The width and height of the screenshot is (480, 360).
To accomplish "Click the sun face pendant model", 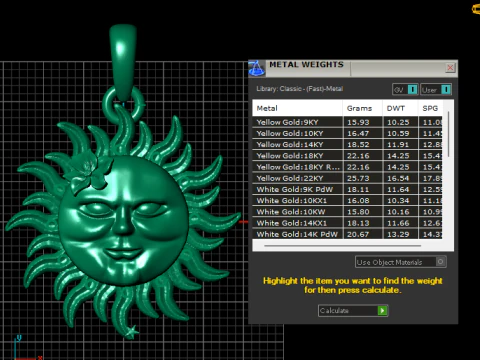I will click(123, 220).
